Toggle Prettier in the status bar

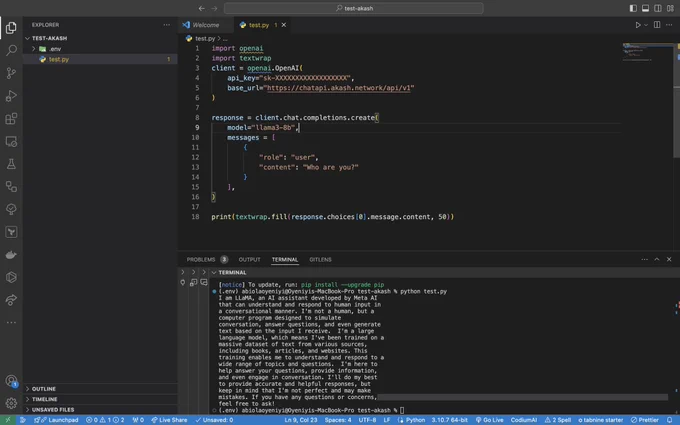(x=645, y=420)
